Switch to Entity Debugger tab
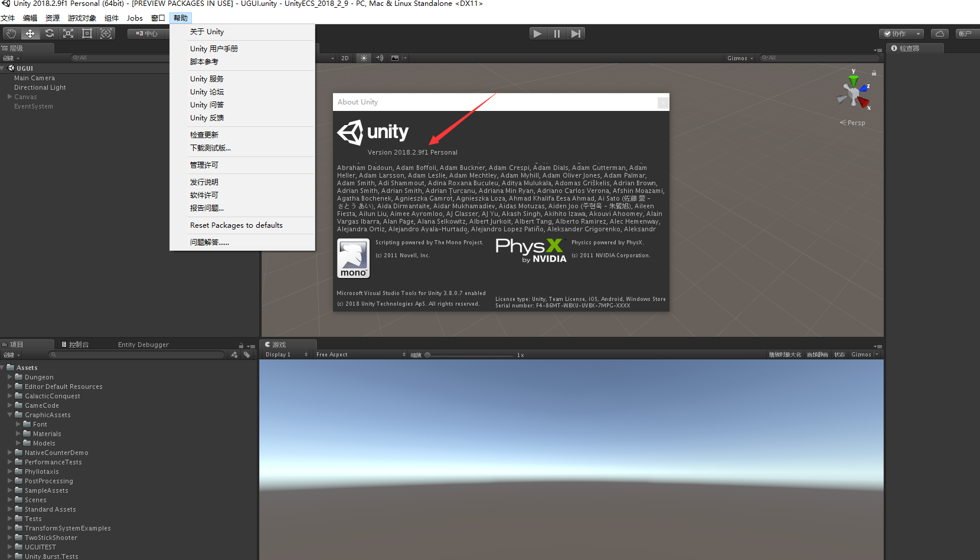The image size is (980, 560). (143, 345)
